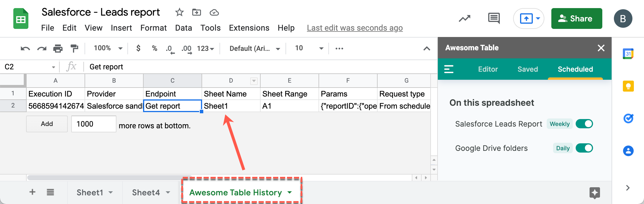The width and height of the screenshot is (644, 204).
Task: Open Google Keep side panel icon
Action: pyautogui.click(x=628, y=86)
